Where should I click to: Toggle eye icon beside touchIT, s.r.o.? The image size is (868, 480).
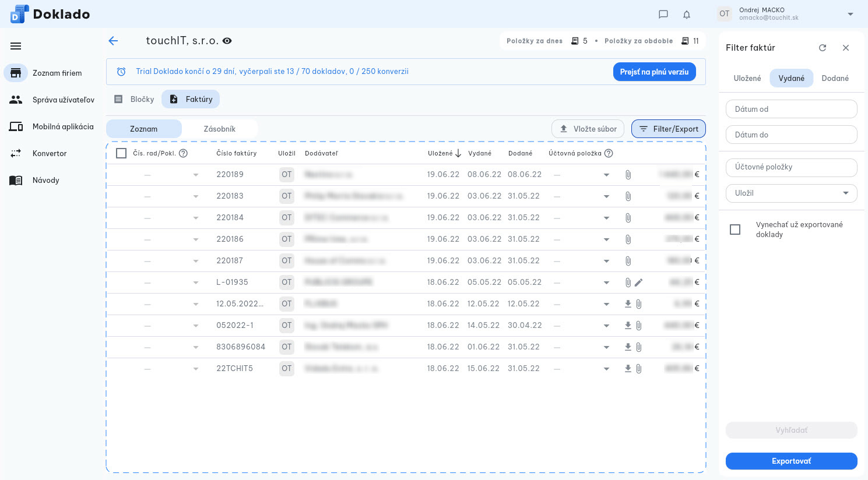coord(227,41)
